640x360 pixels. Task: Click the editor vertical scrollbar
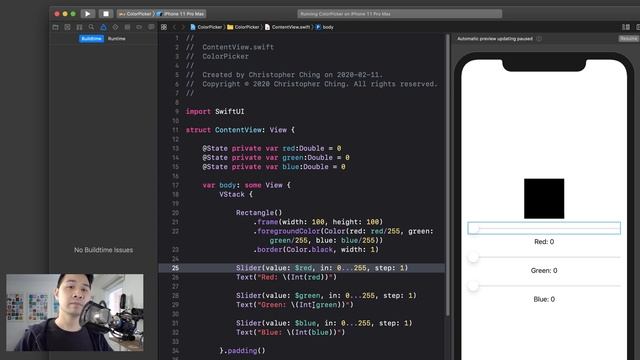[x=448, y=176]
